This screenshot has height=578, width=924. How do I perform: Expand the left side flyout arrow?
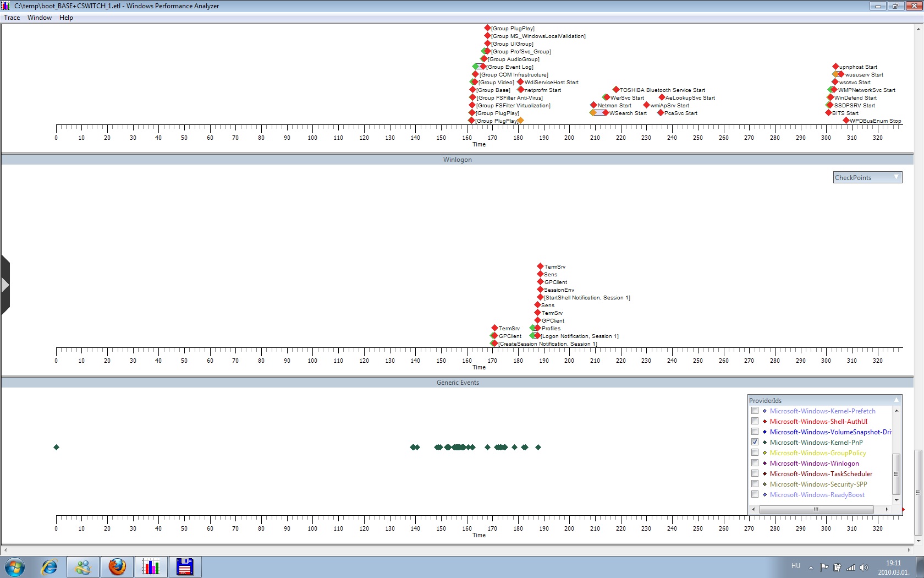5,285
